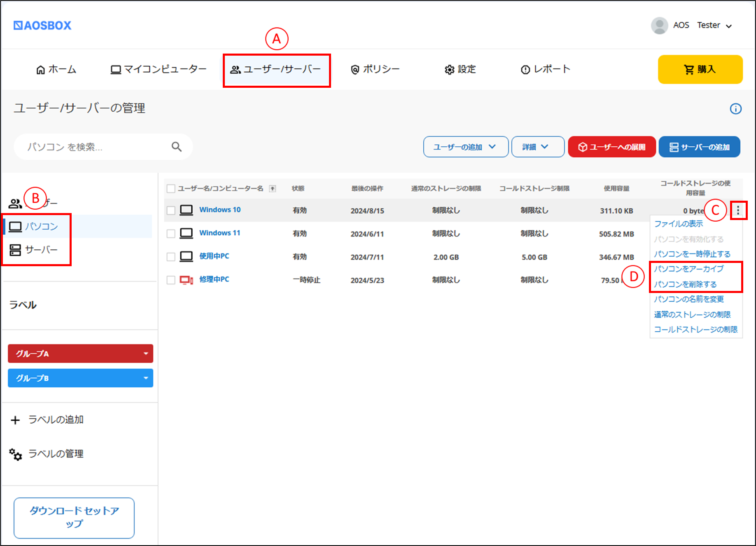Click the laptop icon next to Windows 11
The image size is (756, 546).
tap(187, 233)
